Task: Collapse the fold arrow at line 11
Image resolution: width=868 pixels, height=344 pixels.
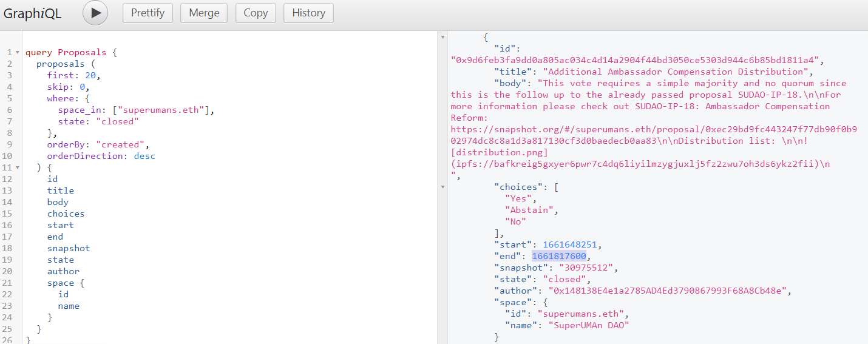Action: [x=18, y=168]
